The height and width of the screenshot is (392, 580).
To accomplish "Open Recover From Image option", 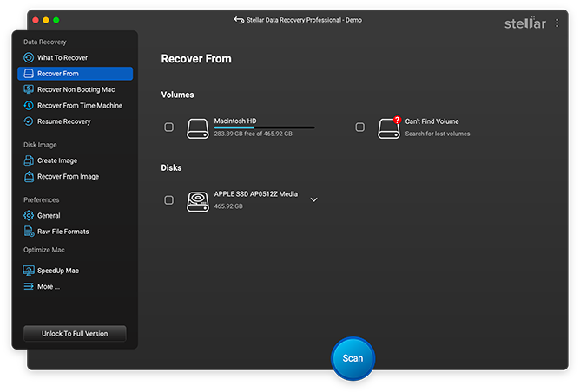I will click(x=75, y=177).
